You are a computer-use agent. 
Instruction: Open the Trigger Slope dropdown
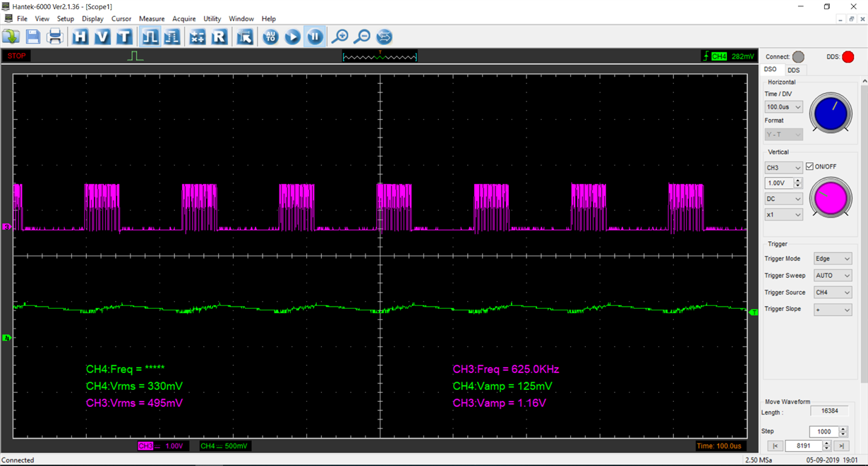(833, 309)
